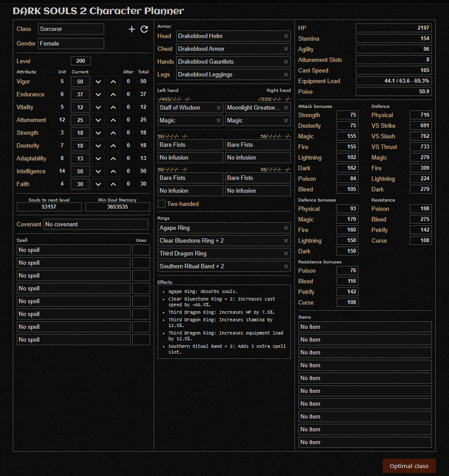Decrease Endurance with the down arrow
The height and width of the screenshot is (476, 449).
coord(98,95)
